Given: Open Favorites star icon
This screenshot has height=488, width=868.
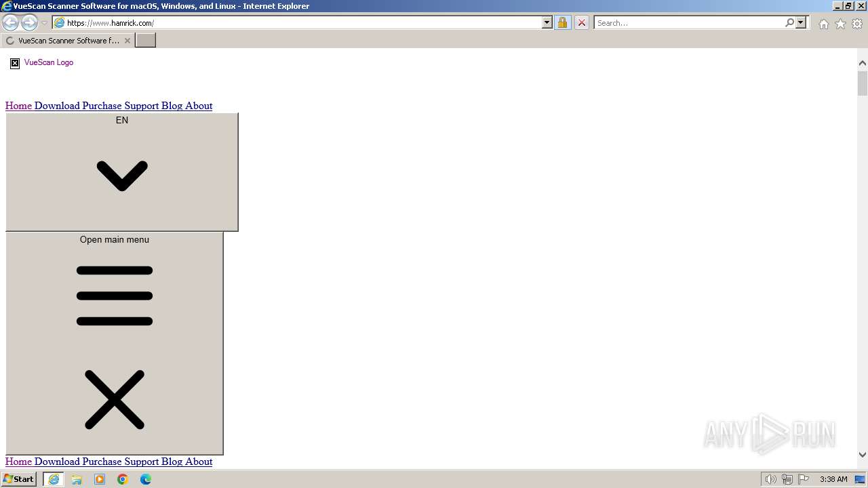Looking at the screenshot, I should coord(840,24).
